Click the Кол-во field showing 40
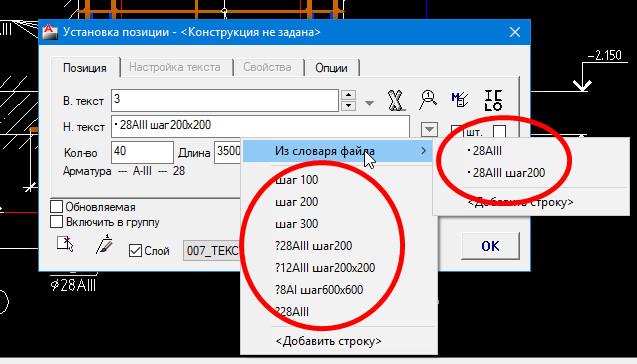Screen dimensions: 637x364 [142, 152]
